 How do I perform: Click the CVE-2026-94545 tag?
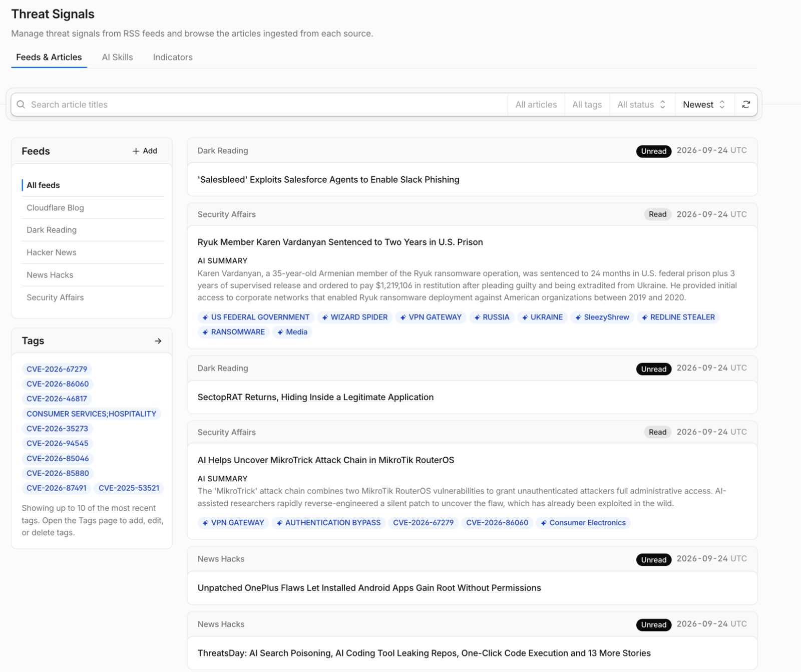coord(58,444)
